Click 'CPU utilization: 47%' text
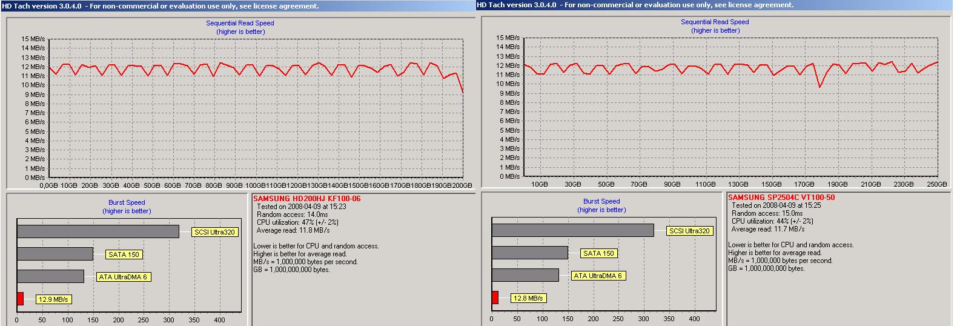 click(x=297, y=222)
